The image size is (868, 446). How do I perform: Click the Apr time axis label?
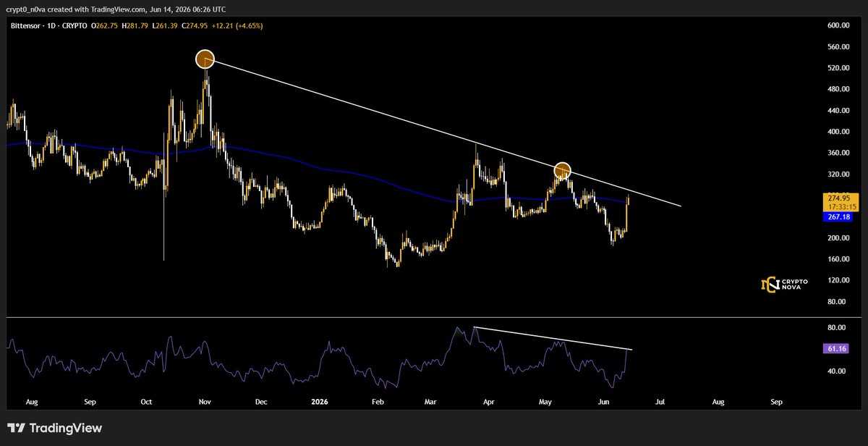coord(489,400)
